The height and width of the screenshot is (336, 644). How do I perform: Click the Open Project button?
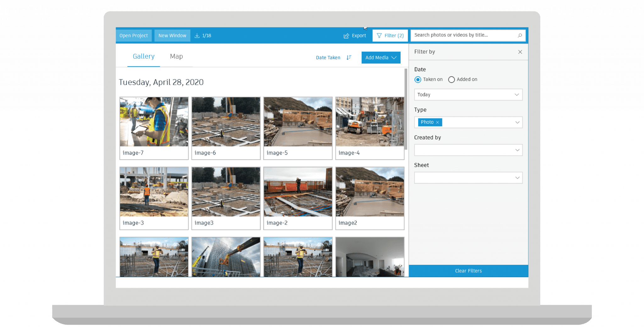click(x=134, y=36)
